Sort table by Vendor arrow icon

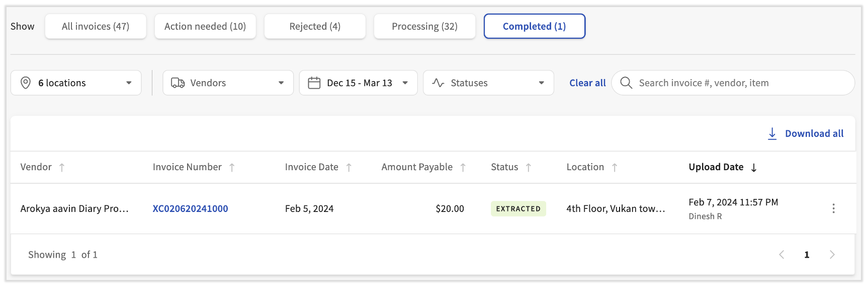(x=62, y=168)
